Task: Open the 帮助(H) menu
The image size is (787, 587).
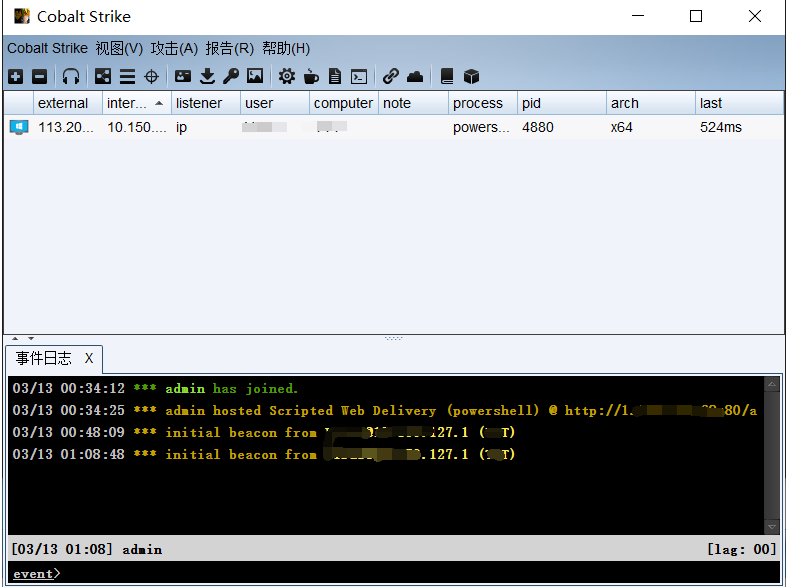Action: 286,48
